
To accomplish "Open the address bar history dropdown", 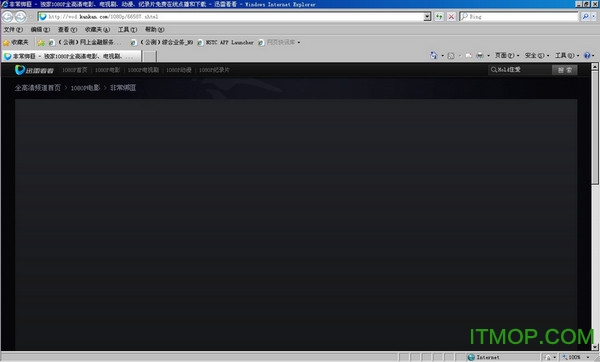I will [427, 17].
